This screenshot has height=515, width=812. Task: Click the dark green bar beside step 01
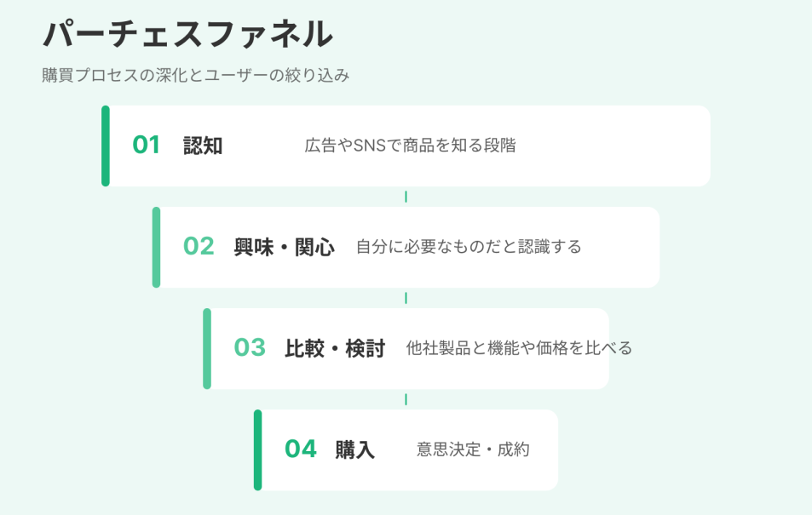[x=106, y=146]
